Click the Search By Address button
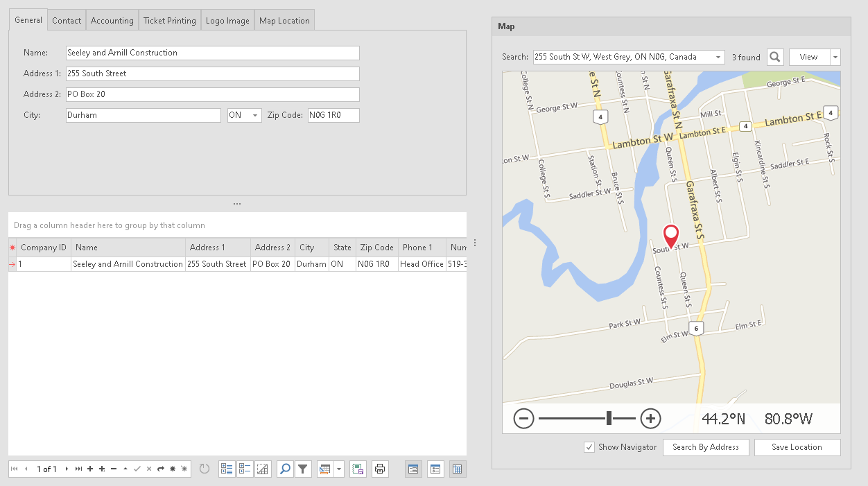 point(706,447)
